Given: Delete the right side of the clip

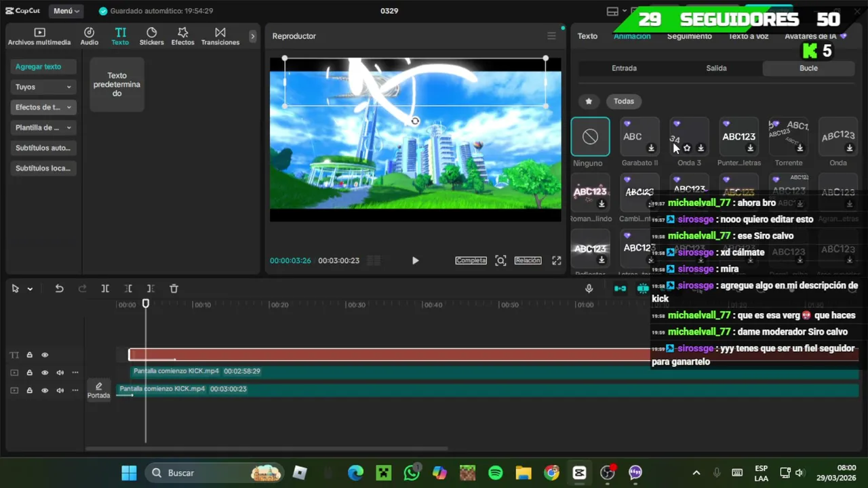Looking at the screenshot, I should 151,289.
